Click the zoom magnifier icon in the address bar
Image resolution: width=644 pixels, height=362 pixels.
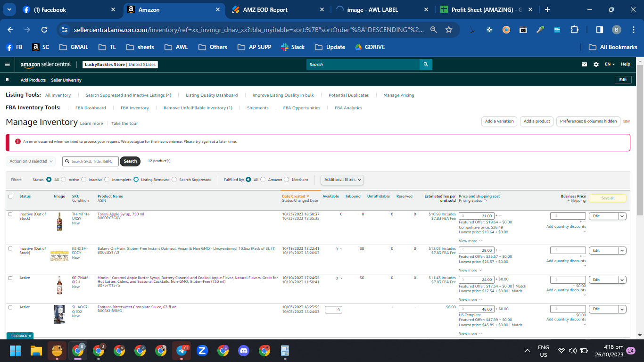[434, 30]
